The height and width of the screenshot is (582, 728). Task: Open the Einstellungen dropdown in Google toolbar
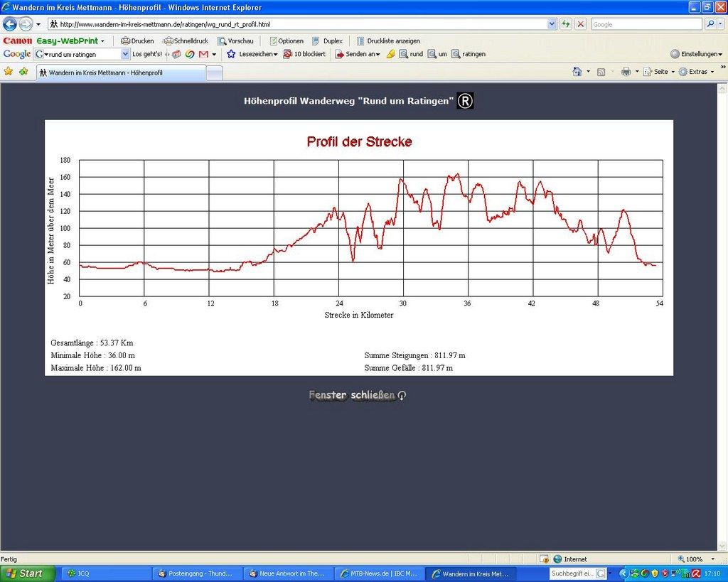tap(697, 54)
